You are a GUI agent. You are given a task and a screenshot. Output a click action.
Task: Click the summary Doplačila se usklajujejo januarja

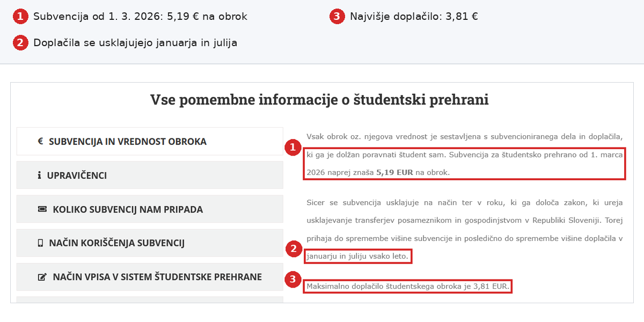tap(135, 43)
